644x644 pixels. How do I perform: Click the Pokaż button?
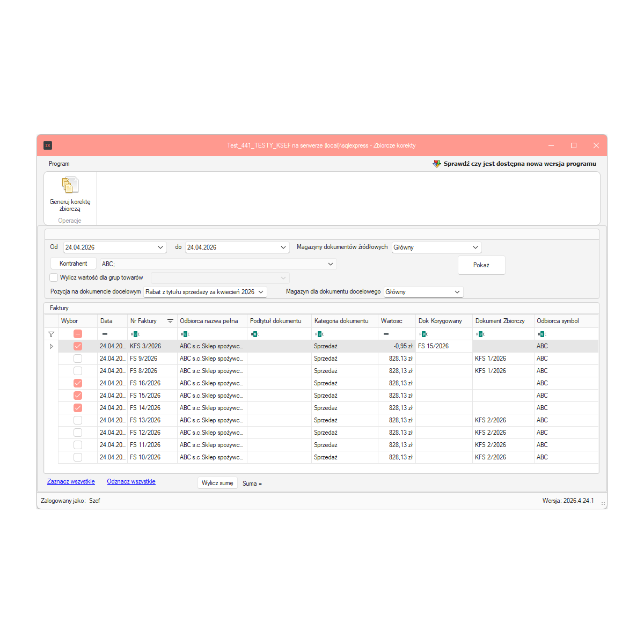click(x=481, y=265)
